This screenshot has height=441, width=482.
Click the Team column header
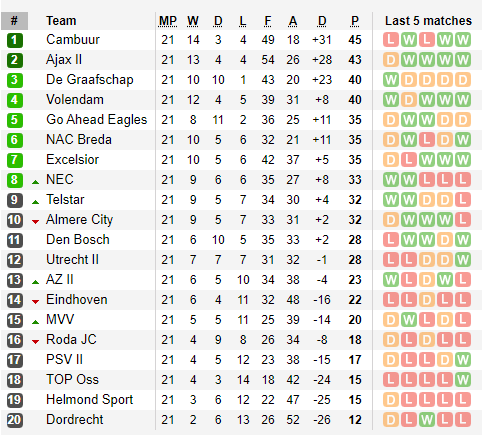click(x=61, y=21)
